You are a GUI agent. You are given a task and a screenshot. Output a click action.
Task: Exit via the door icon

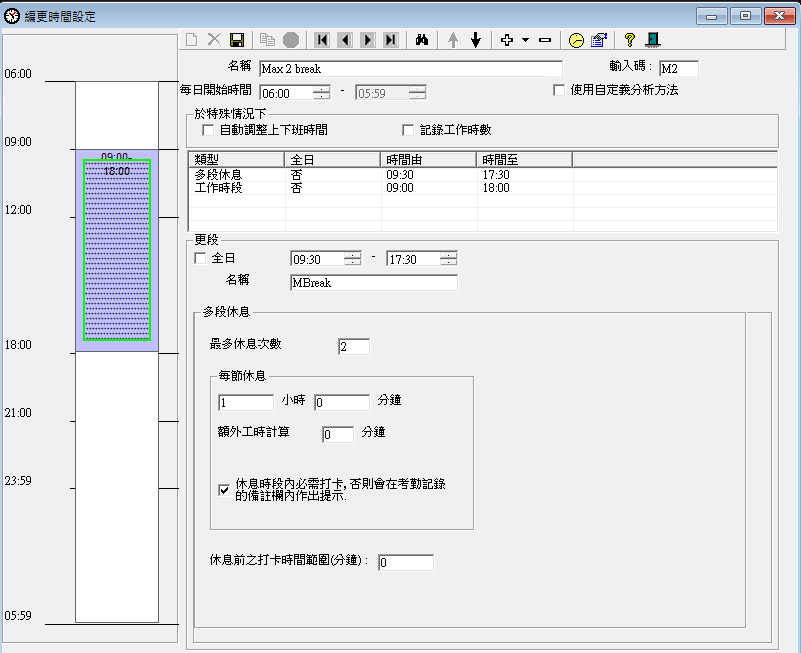click(x=653, y=40)
